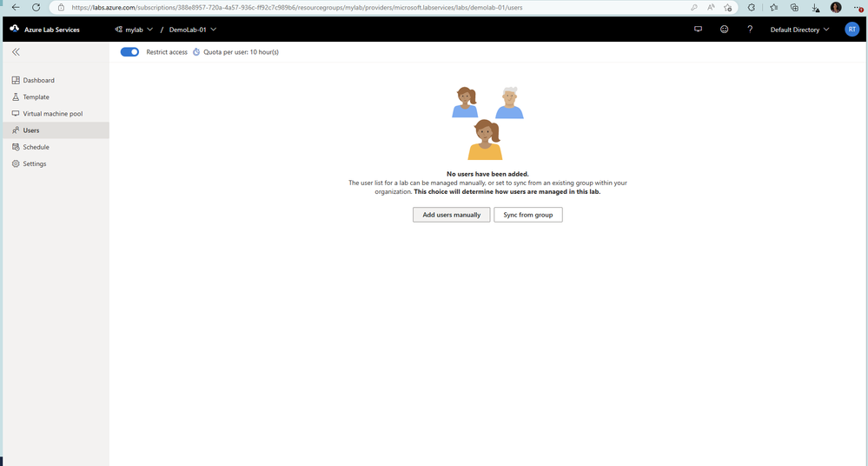Open browser Settings and more menu
Viewport: 868px width, 466px height.
click(858, 8)
